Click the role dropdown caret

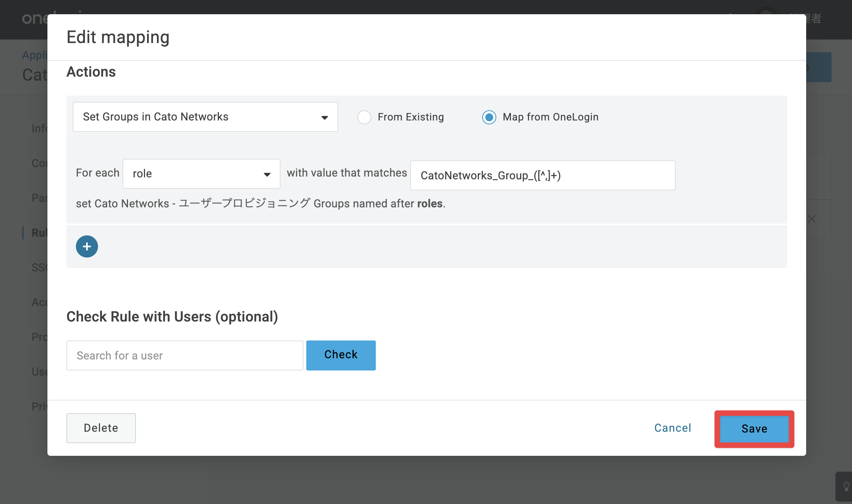(x=267, y=174)
